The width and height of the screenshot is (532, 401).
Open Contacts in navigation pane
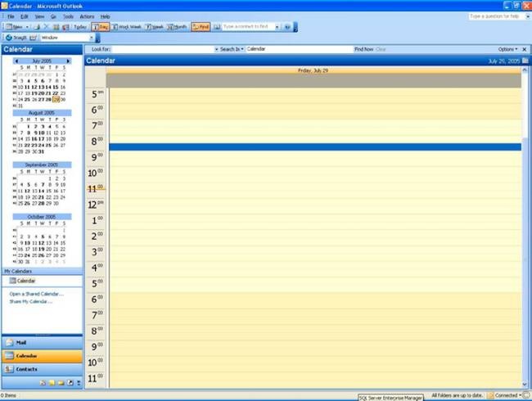point(41,369)
